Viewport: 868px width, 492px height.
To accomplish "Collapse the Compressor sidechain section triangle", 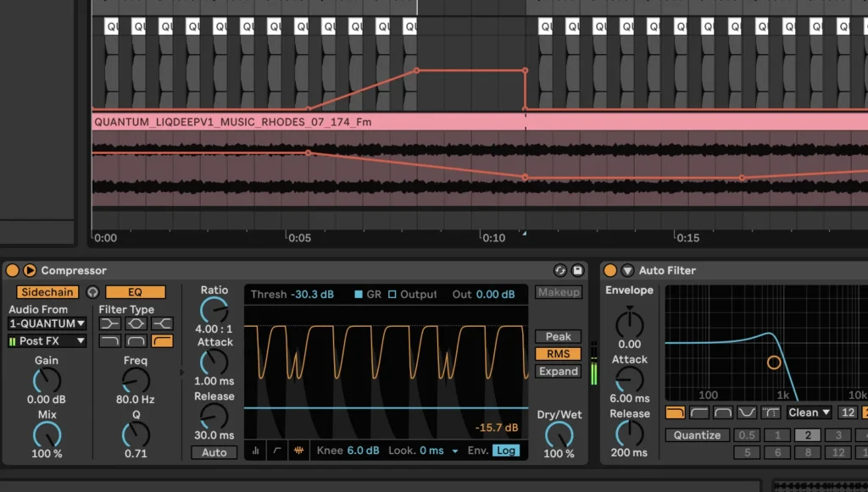I will point(30,270).
